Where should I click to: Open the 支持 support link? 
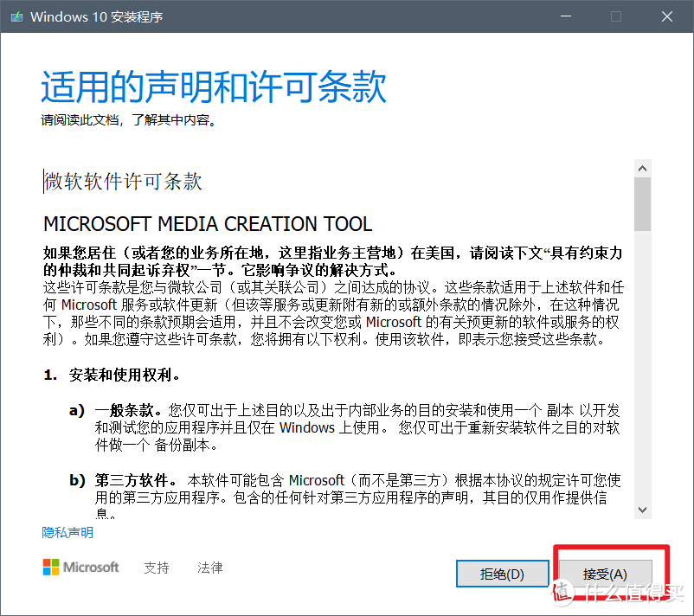click(x=157, y=568)
